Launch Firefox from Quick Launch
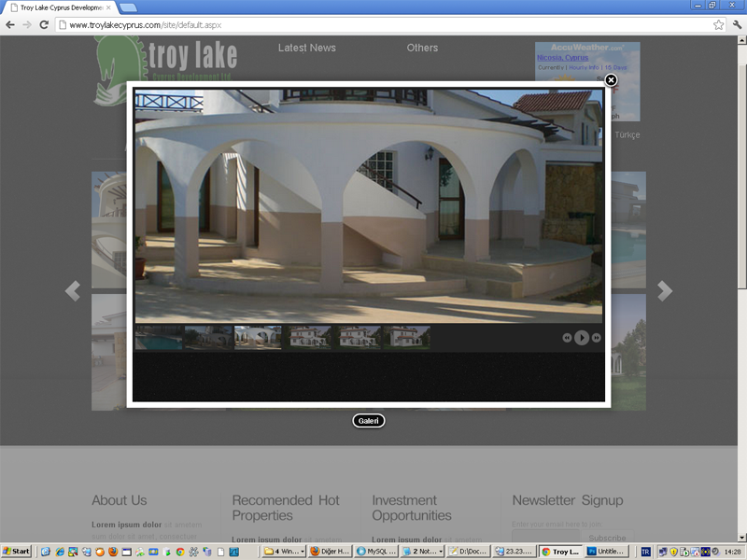The height and width of the screenshot is (560, 747). (113, 552)
